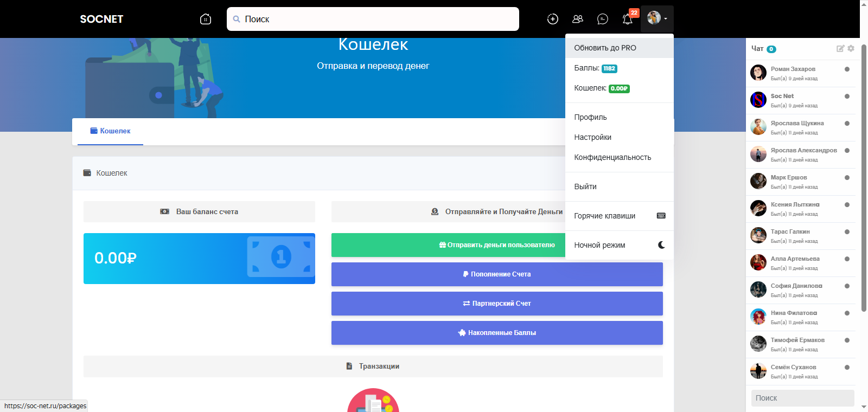This screenshot has width=868, height=412.
Task: Open the home feed icon
Action: coord(206,19)
